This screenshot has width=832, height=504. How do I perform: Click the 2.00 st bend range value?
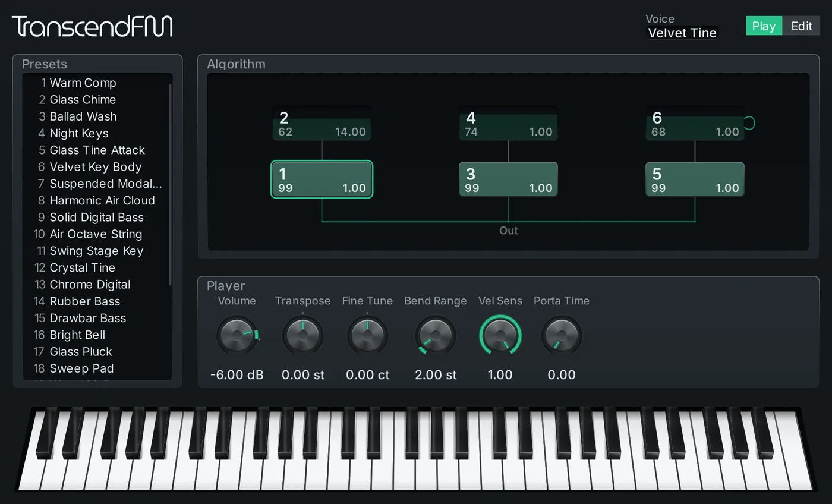pos(436,375)
